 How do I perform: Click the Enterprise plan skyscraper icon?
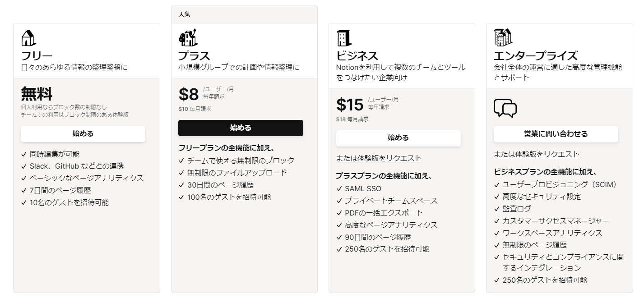[503, 37]
